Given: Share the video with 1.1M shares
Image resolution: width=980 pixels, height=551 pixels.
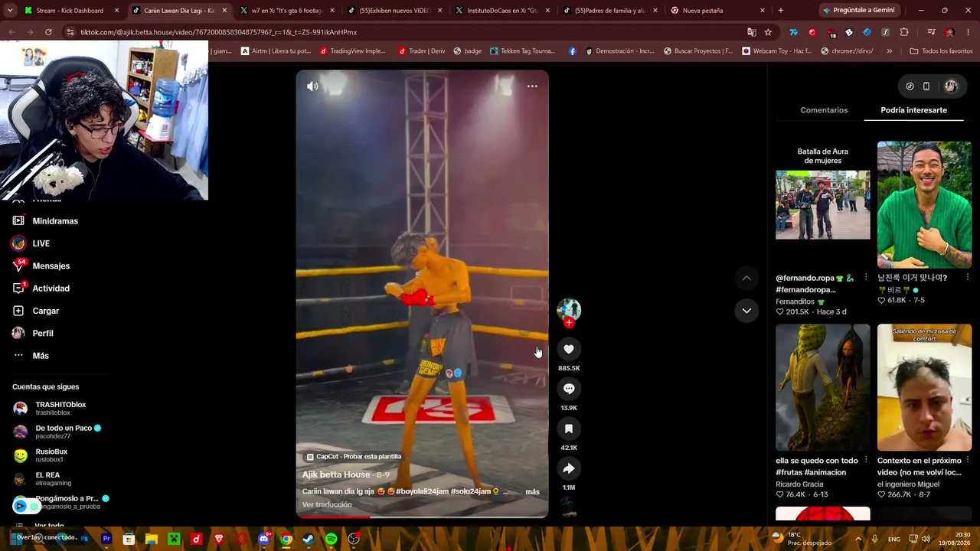Looking at the screenshot, I should pyautogui.click(x=569, y=468).
